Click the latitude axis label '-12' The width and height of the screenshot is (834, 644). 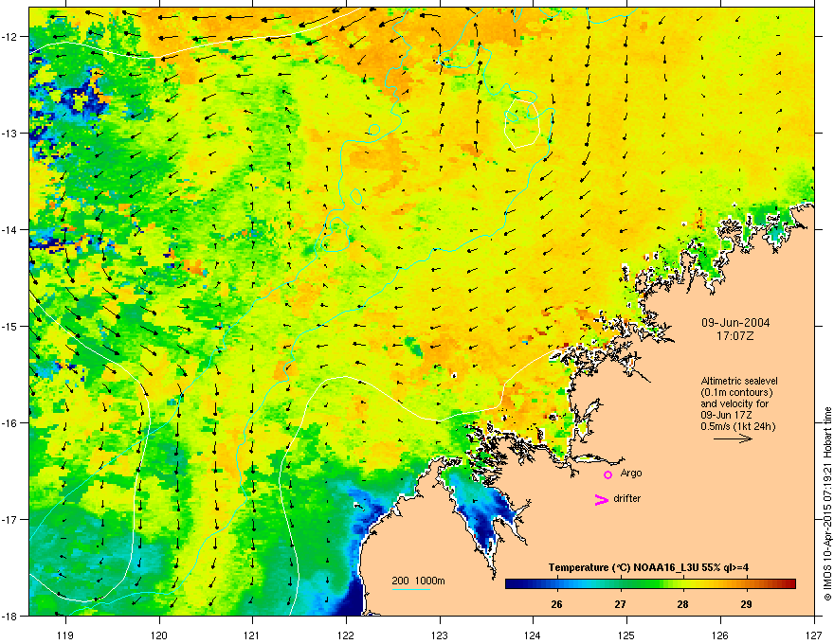coord(10,37)
